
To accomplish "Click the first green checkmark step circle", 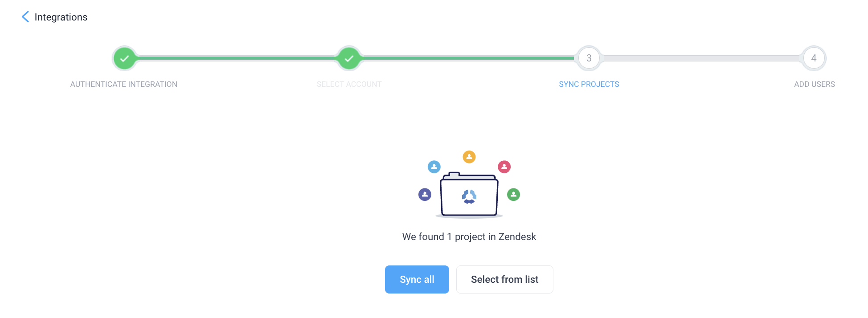I will pos(124,58).
